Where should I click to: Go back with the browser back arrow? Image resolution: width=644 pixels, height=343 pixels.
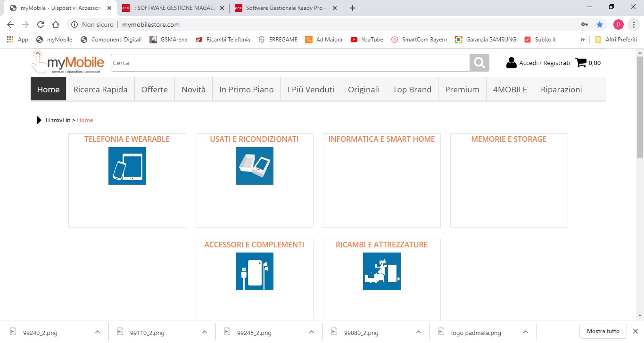[10, 24]
